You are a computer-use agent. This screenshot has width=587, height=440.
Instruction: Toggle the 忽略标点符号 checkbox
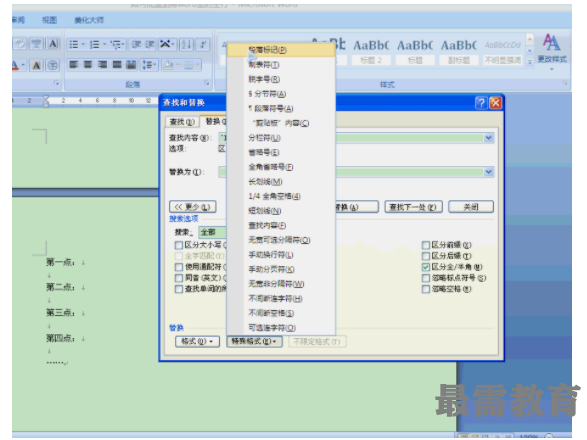(x=426, y=278)
